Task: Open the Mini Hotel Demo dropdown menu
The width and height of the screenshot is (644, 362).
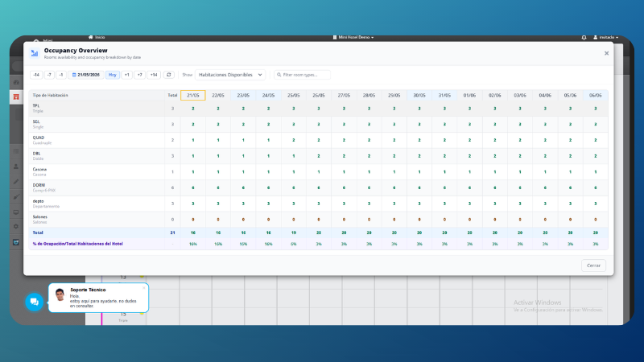Action: click(353, 37)
